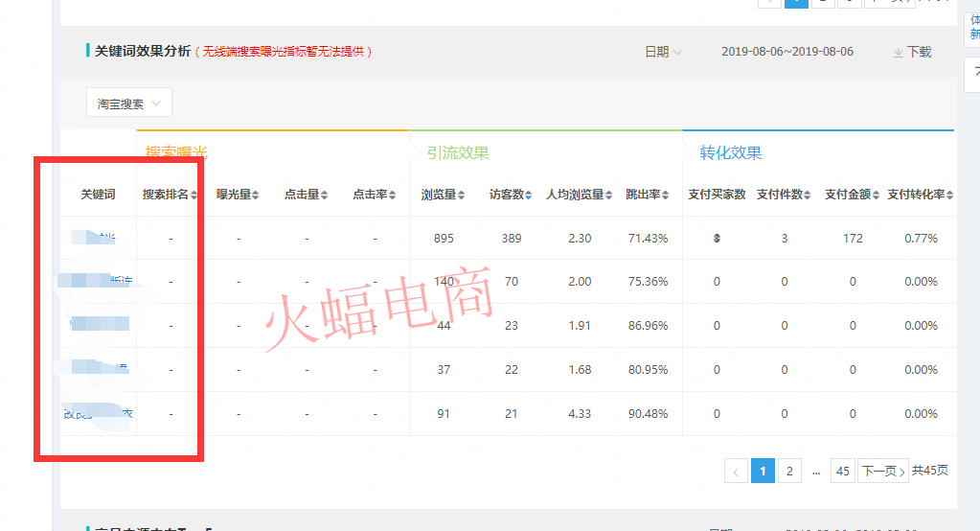Viewport: 980px width, 531px height.
Task: Sort by 人均浏览量 column arrows
Action: coord(609,195)
